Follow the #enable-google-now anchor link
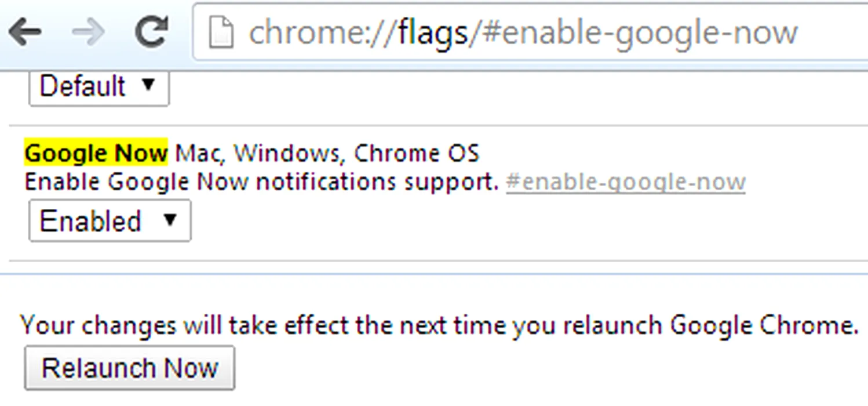This screenshot has height=406, width=868. pos(626,183)
